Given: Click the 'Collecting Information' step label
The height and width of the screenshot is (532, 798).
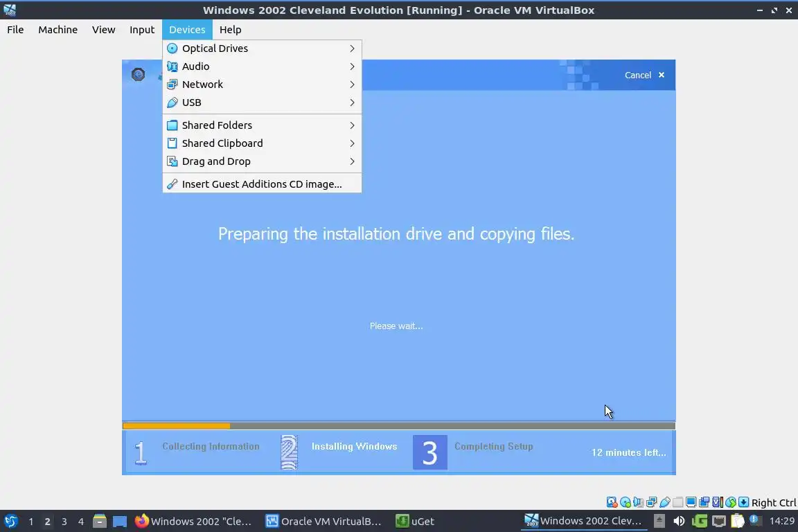Looking at the screenshot, I should point(211,447).
